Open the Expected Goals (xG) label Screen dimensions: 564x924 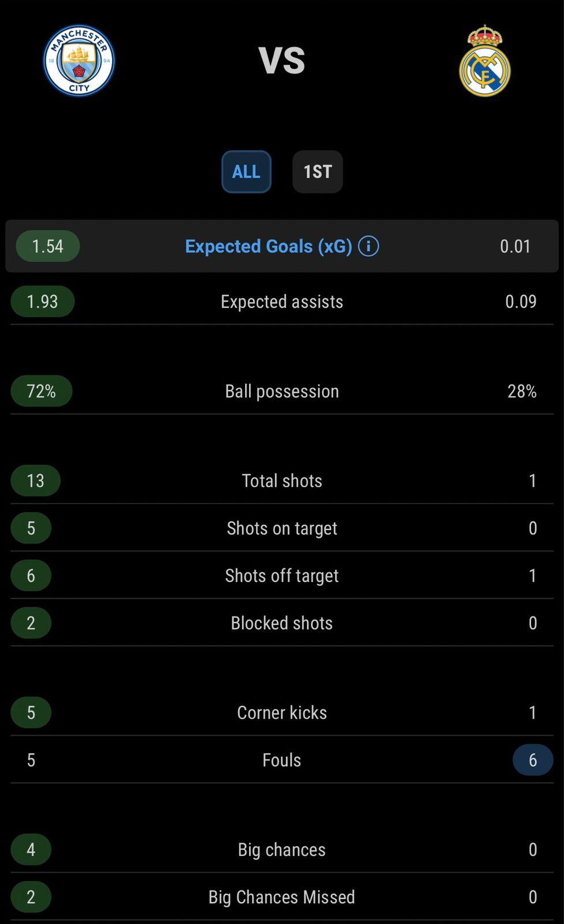(269, 246)
